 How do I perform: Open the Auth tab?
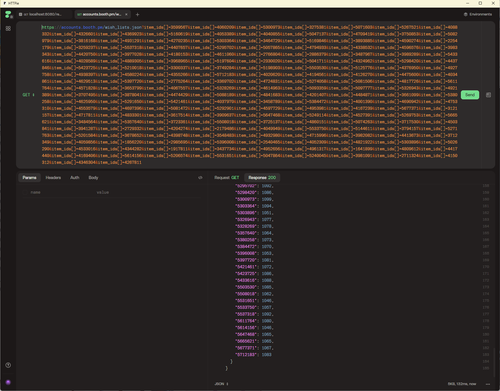(x=75, y=178)
